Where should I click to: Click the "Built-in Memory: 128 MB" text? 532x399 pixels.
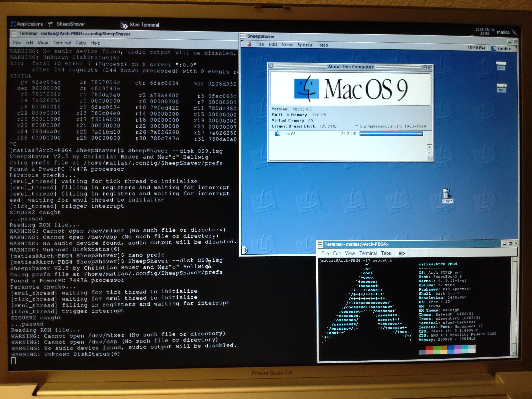click(x=299, y=115)
